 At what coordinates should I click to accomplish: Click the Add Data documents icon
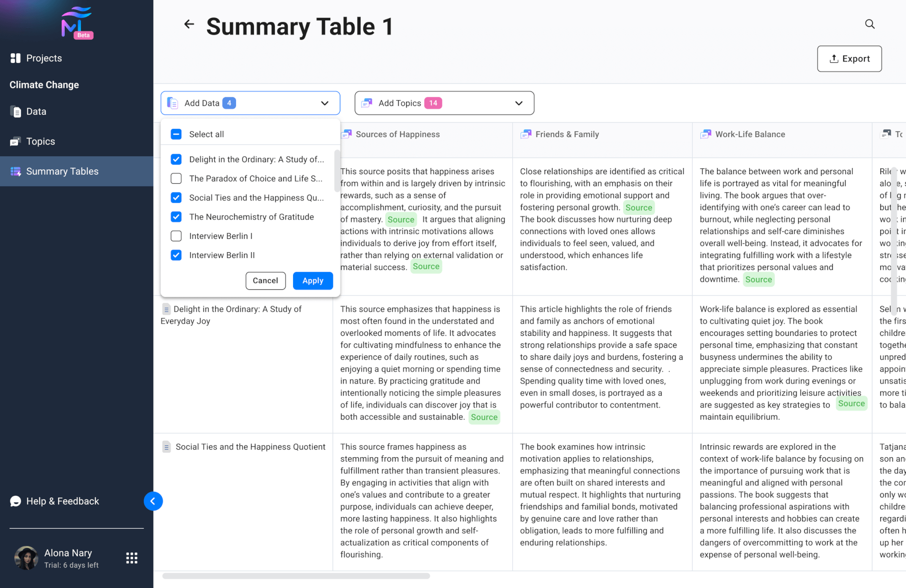pyautogui.click(x=173, y=103)
